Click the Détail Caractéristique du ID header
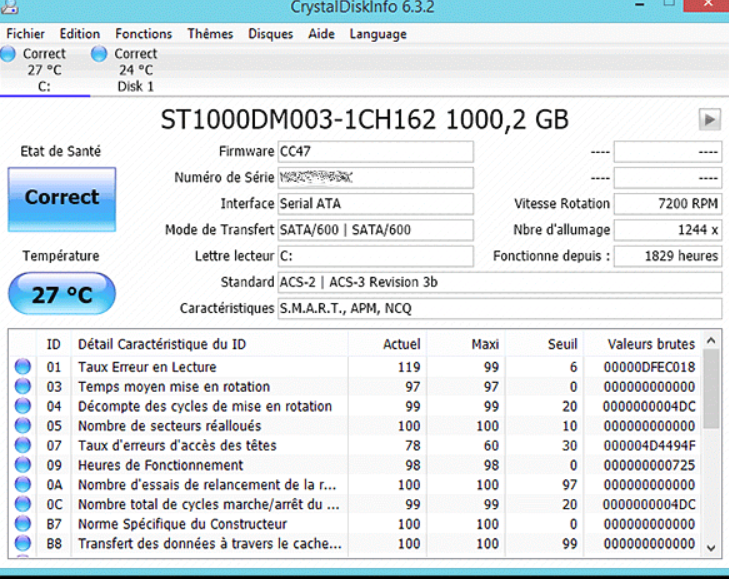Screen dimensions: 729x579 tap(209, 344)
